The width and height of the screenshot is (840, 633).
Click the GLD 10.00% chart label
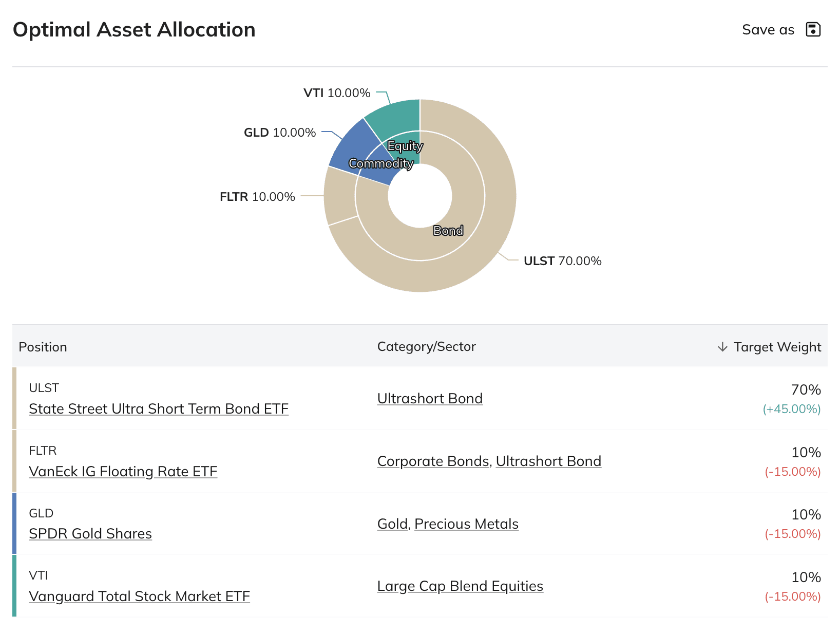point(280,133)
